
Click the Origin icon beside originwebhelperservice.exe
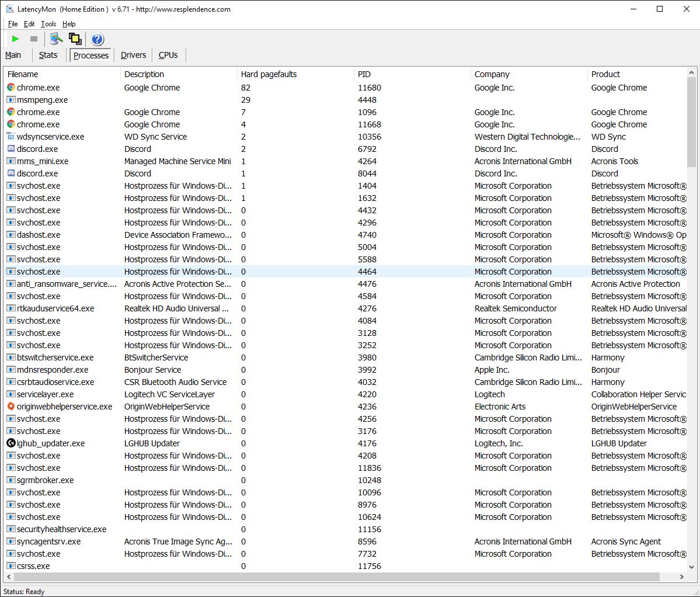click(x=11, y=407)
